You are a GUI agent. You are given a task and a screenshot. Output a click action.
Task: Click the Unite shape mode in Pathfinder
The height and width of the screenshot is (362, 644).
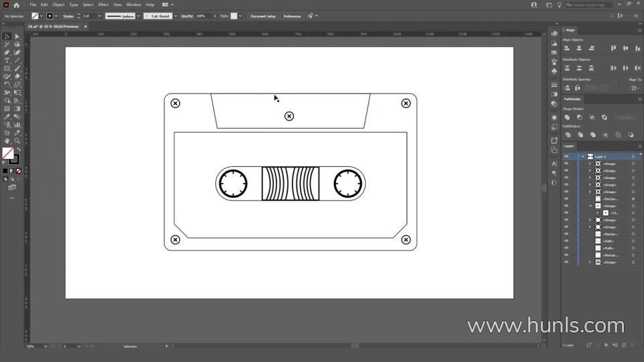click(x=568, y=117)
